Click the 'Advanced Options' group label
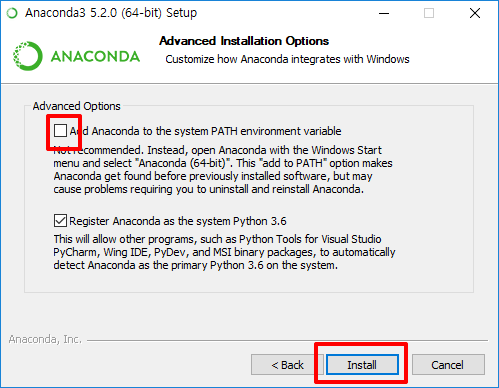Screen dimensions: 499x388 pos(77,106)
